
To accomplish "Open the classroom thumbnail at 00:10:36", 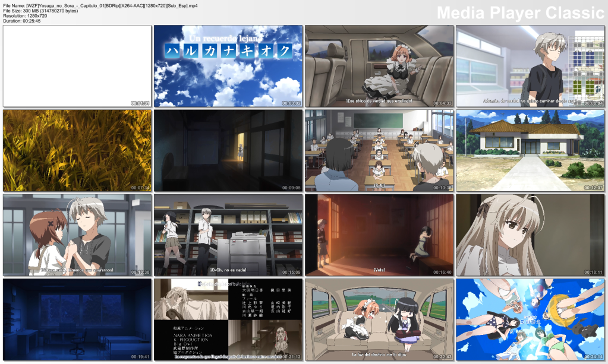I will (379, 151).
